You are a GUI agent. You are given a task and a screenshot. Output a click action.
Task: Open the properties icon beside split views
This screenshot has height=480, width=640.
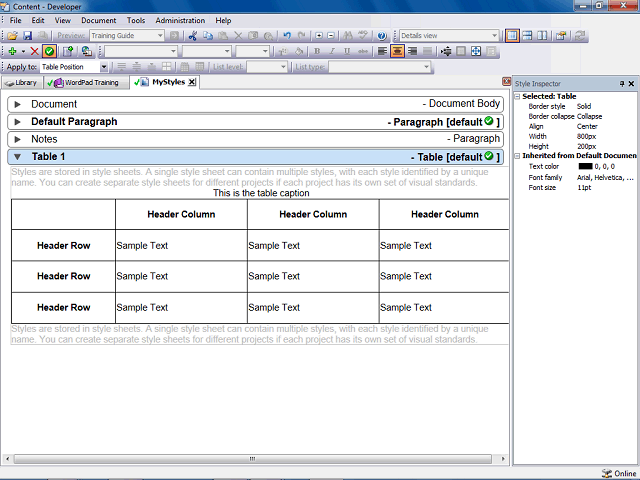tap(561, 36)
